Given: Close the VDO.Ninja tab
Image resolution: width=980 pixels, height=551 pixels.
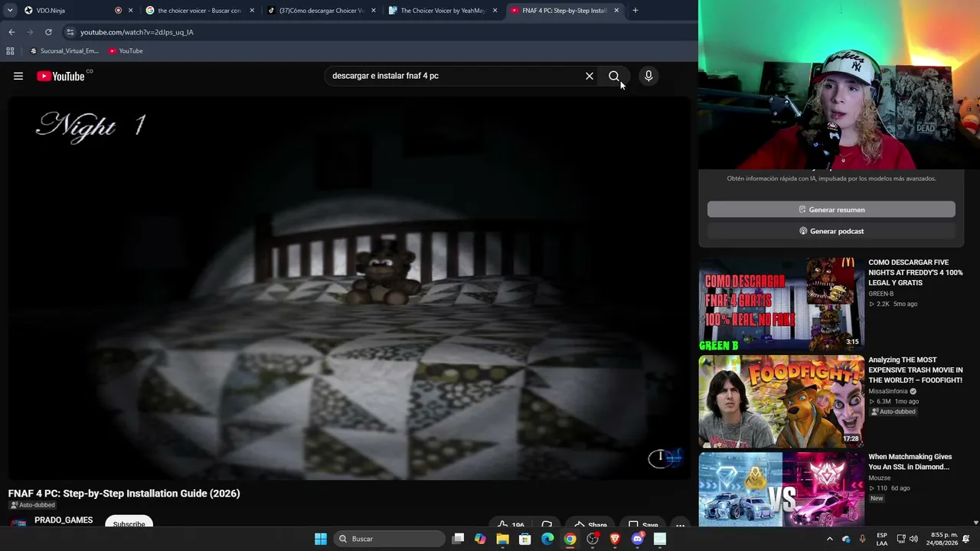Looking at the screenshot, I should (x=131, y=11).
